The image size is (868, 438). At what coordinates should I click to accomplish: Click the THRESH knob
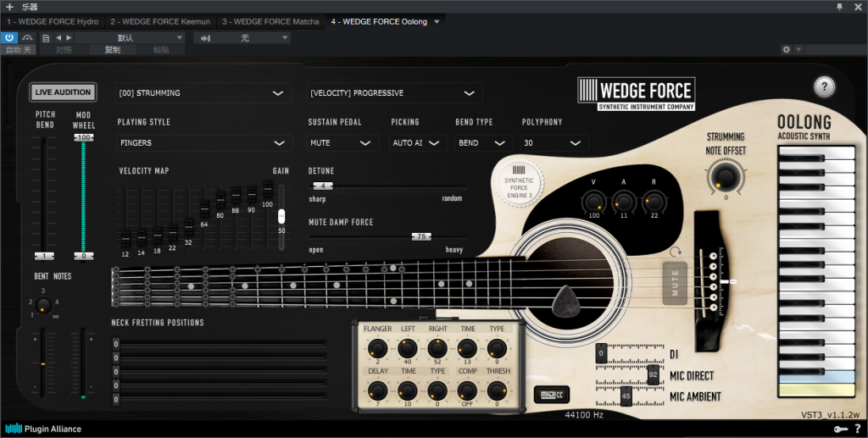(497, 391)
